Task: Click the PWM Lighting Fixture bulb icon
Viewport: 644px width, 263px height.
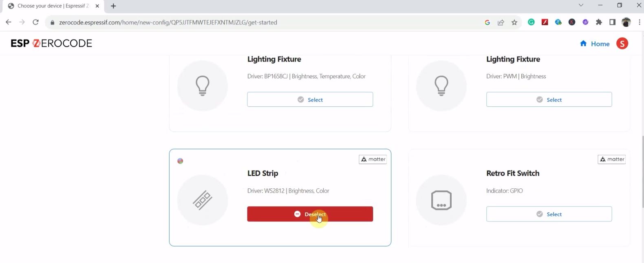Action: click(x=441, y=86)
